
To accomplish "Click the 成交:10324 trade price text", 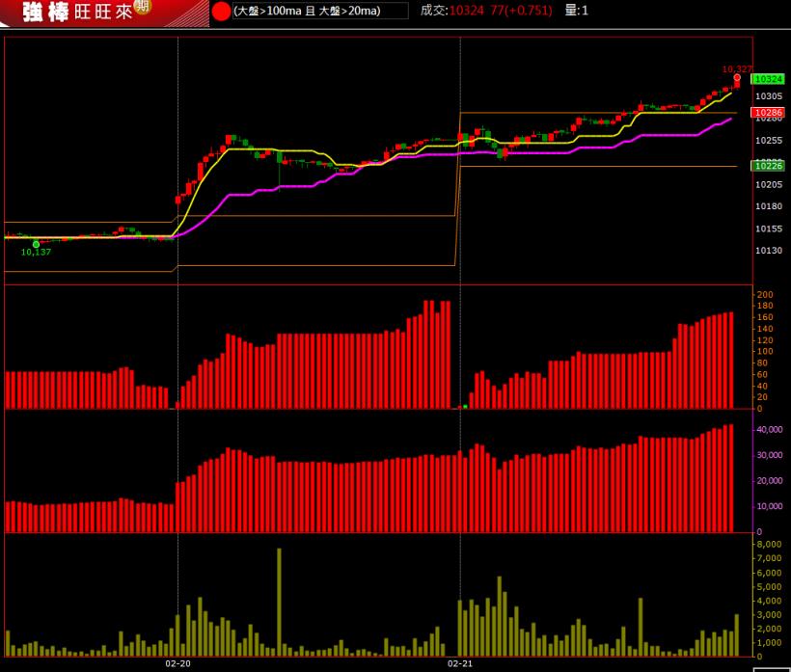I will 452,11.
